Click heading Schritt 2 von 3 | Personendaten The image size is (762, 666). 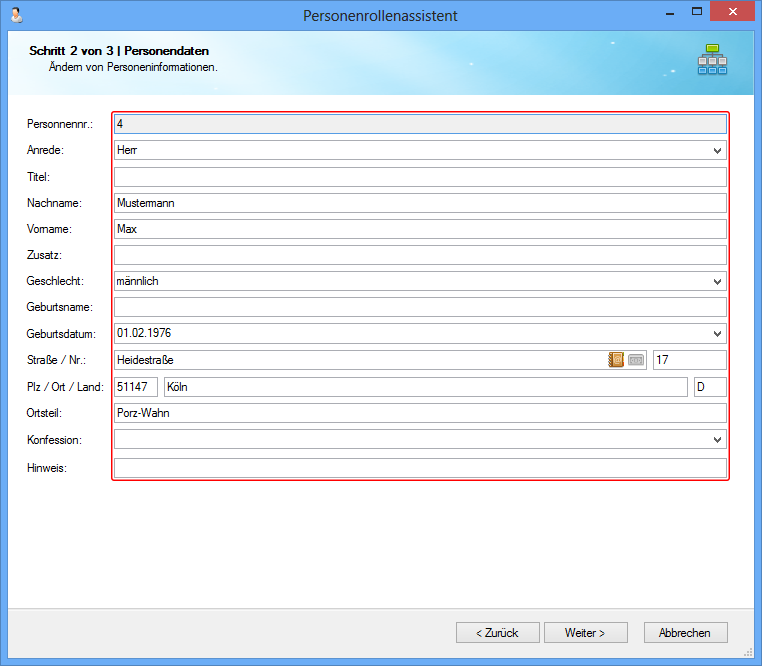point(119,51)
